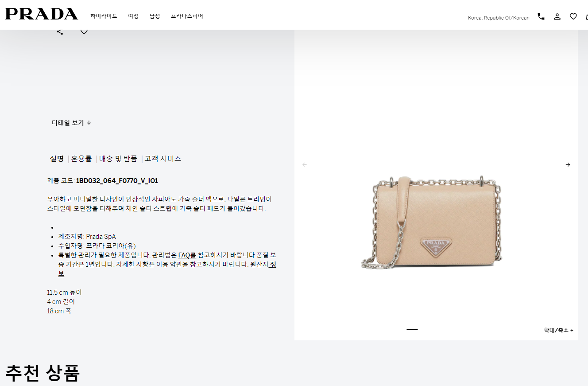
Task: Click the share product icon
Action: [x=60, y=31]
